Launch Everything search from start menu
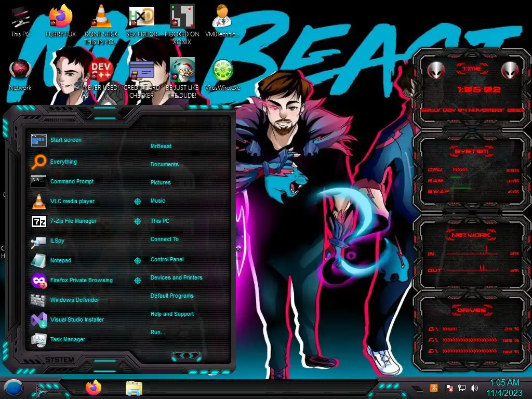The height and width of the screenshot is (399, 532). coord(54,162)
